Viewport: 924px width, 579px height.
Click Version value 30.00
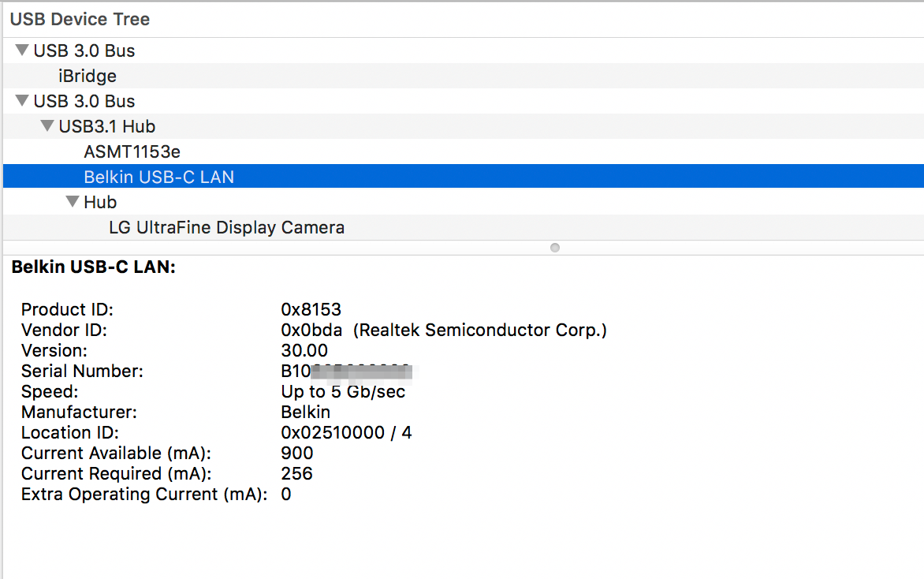(x=304, y=351)
